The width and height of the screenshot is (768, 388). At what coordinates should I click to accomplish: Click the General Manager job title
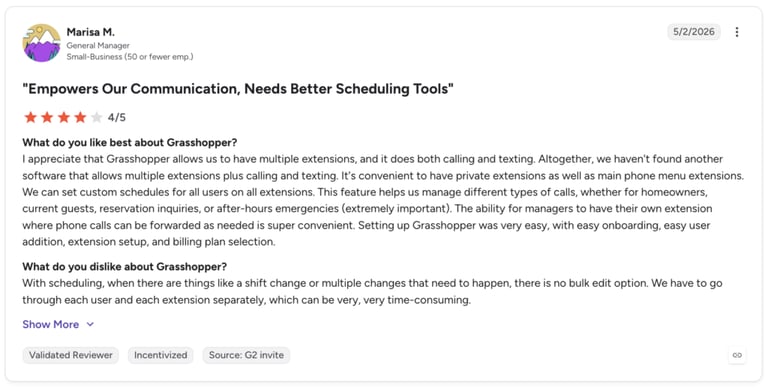coord(98,46)
